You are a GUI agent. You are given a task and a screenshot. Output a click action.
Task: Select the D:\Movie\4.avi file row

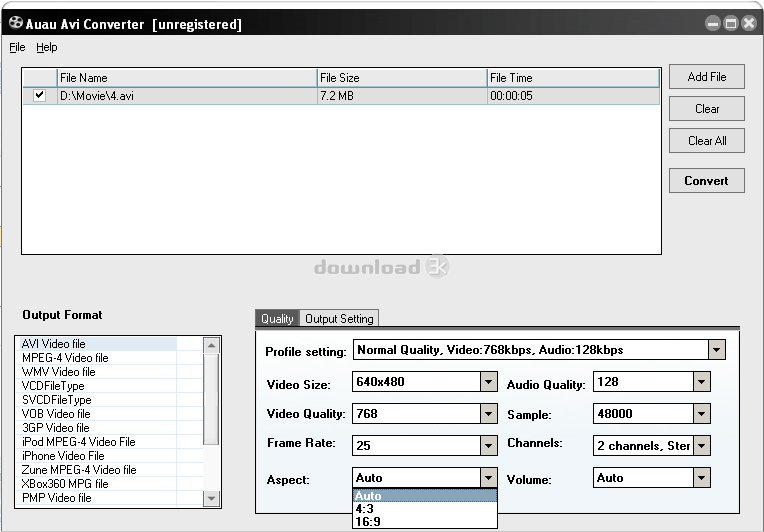[341, 96]
